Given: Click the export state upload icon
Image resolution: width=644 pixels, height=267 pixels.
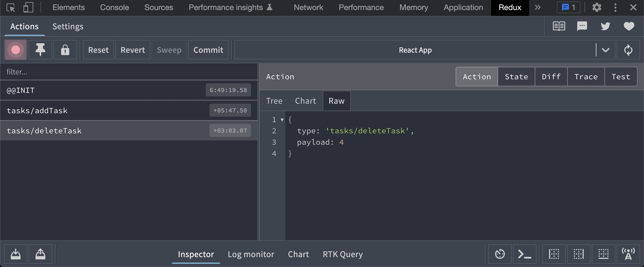Looking at the screenshot, I should pos(40,254).
